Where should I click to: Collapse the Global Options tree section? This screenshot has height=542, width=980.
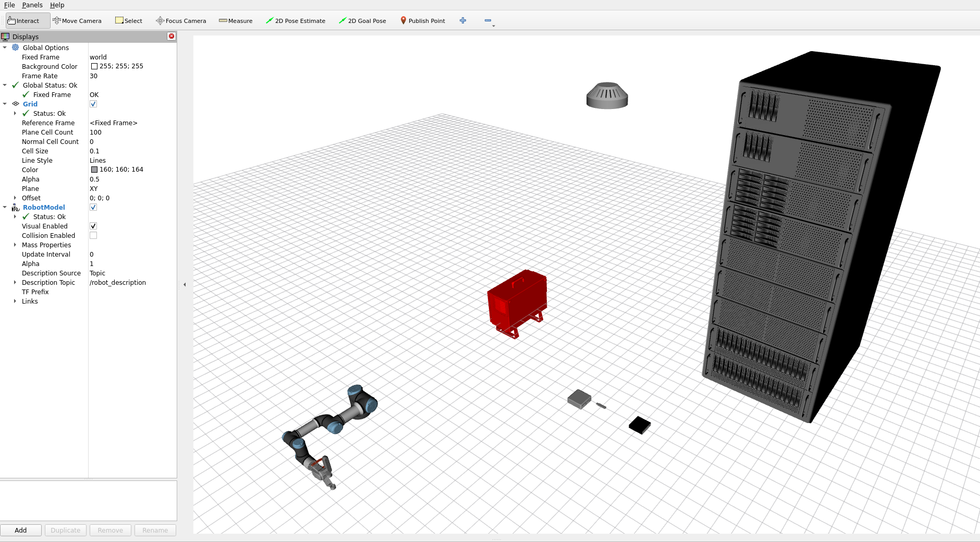(x=5, y=47)
